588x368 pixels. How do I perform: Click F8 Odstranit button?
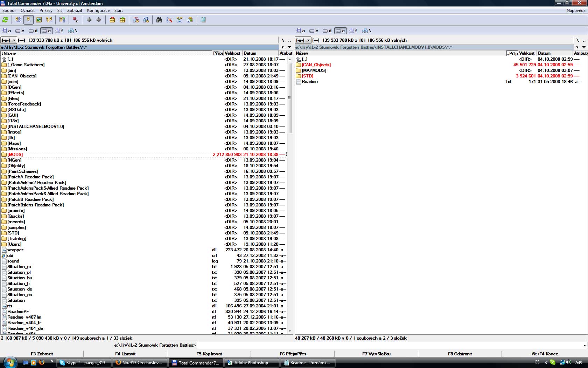460,354
